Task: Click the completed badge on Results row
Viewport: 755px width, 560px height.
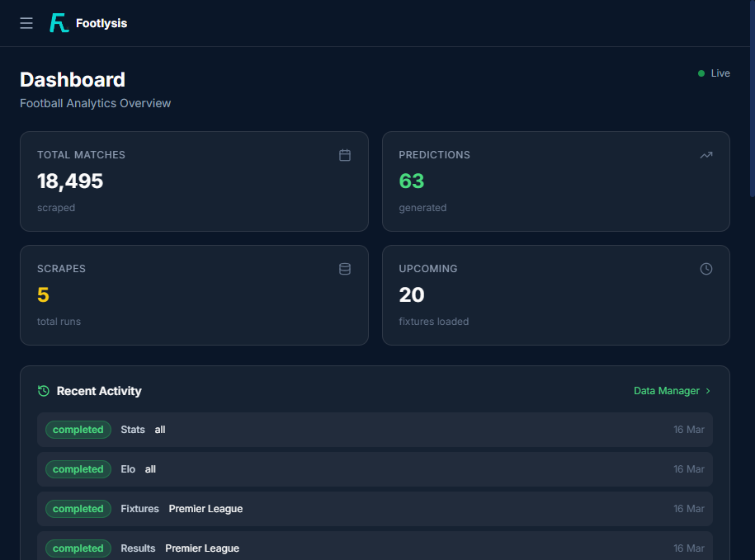Action: [78, 548]
